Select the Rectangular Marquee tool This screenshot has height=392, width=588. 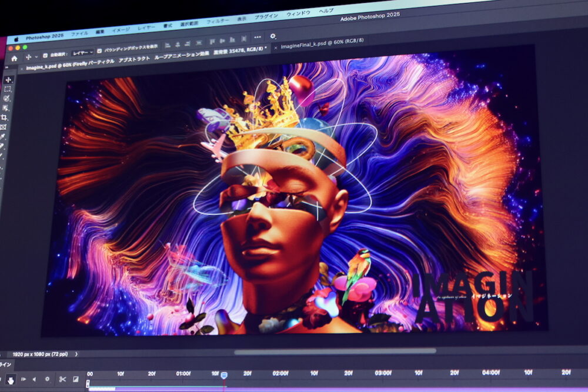(x=8, y=89)
